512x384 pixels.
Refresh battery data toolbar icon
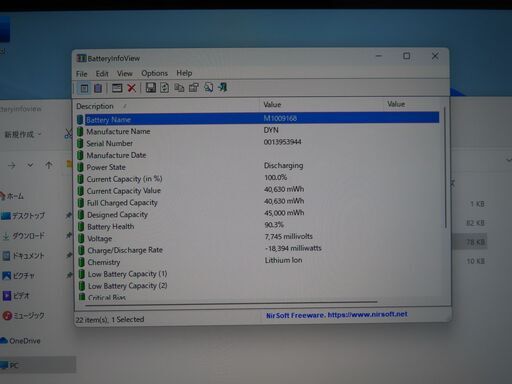165,88
